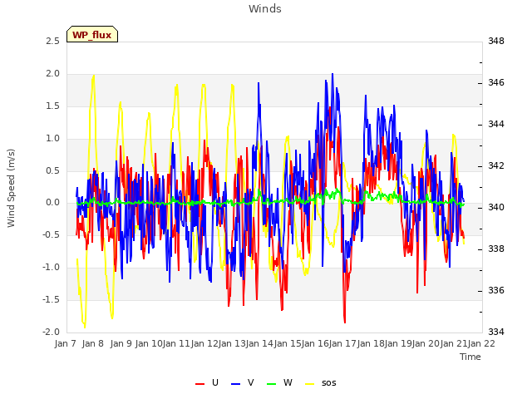Click the blue V legend color marker
Viewport: 532px width, 399px height.
tap(235, 384)
